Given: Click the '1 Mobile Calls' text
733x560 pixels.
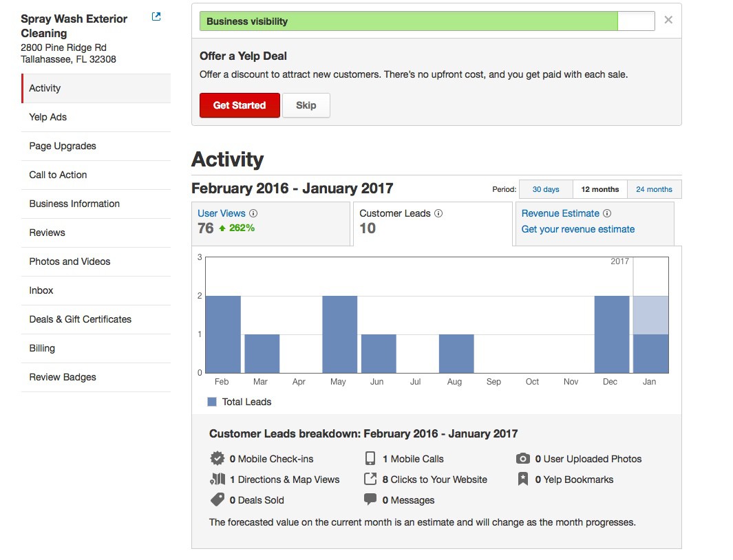Looking at the screenshot, I should tap(413, 459).
